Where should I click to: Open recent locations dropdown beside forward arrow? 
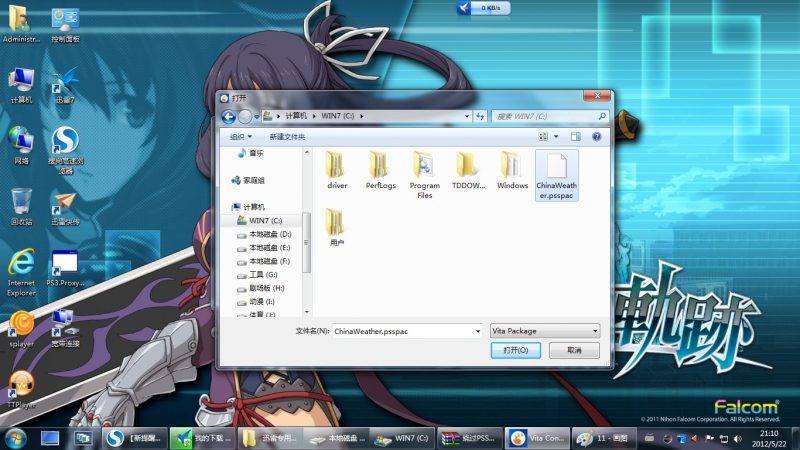(257, 117)
